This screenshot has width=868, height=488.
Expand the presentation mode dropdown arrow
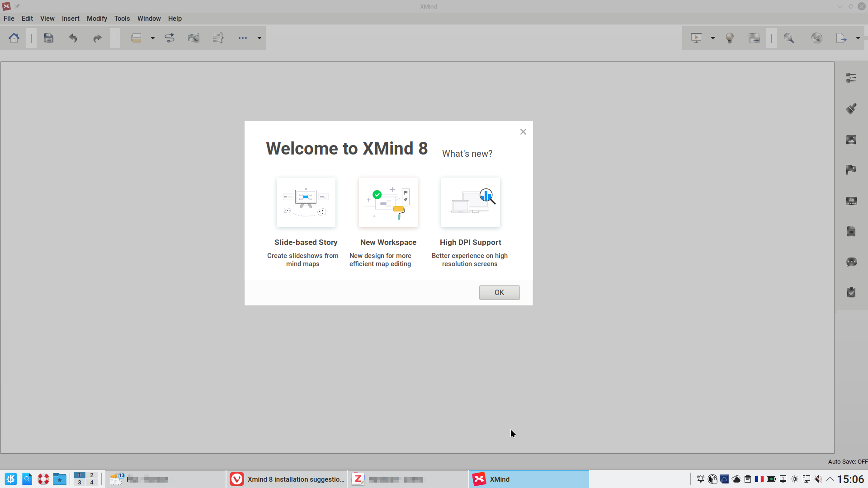pyautogui.click(x=713, y=38)
